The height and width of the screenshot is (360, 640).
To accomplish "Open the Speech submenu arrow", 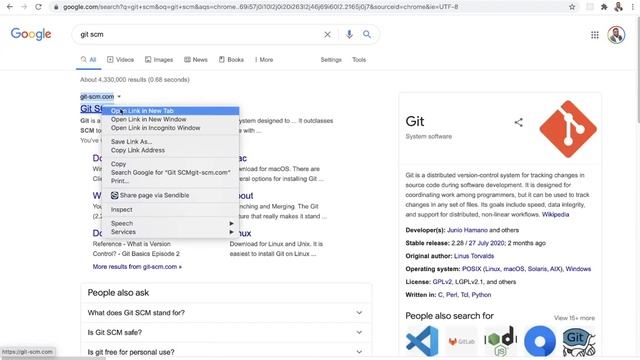I will pos(231,224).
